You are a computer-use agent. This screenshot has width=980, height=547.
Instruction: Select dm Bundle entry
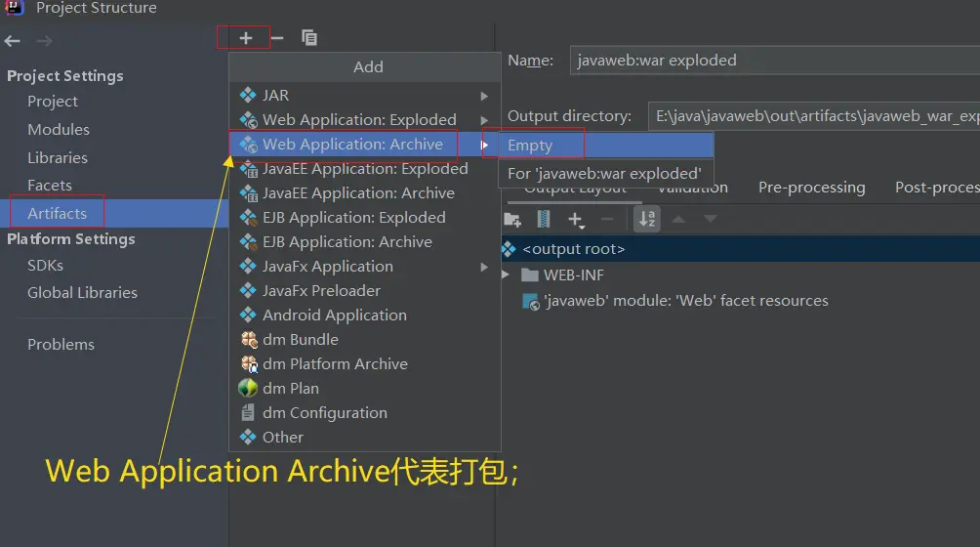tap(365, 340)
